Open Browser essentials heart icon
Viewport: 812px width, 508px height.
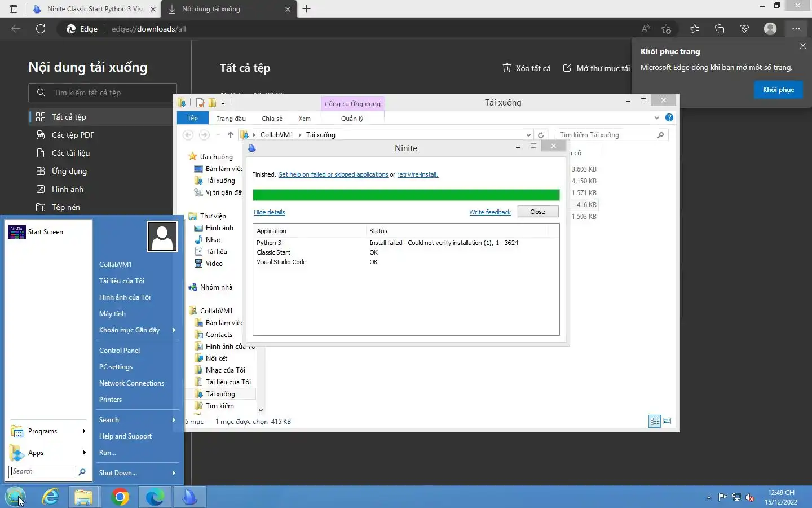pyautogui.click(x=744, y=29)
